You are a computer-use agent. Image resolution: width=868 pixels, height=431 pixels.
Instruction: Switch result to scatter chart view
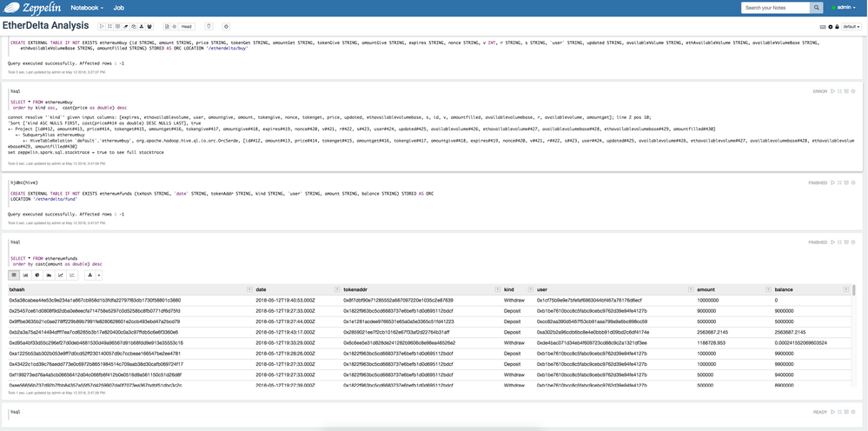tap(72, 275)
